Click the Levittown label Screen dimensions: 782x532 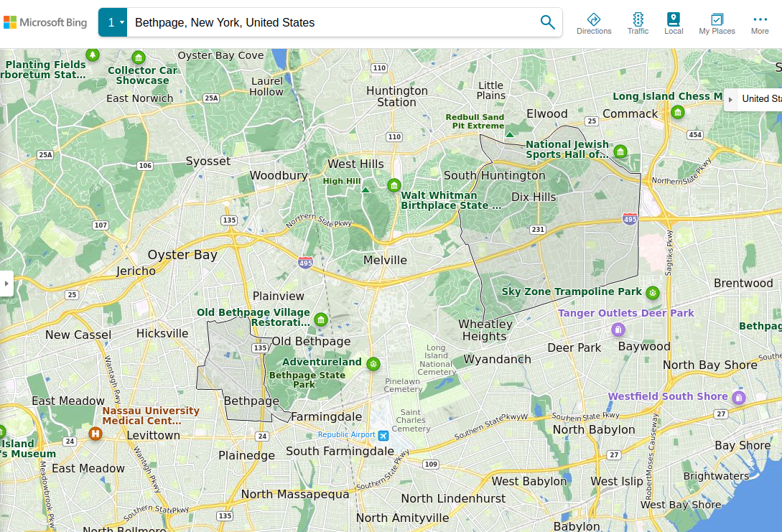click(153, 435)
